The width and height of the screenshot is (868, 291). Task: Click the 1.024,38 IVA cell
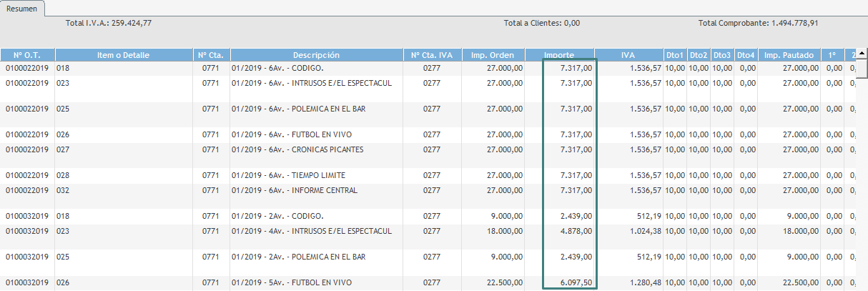point(640,232)
